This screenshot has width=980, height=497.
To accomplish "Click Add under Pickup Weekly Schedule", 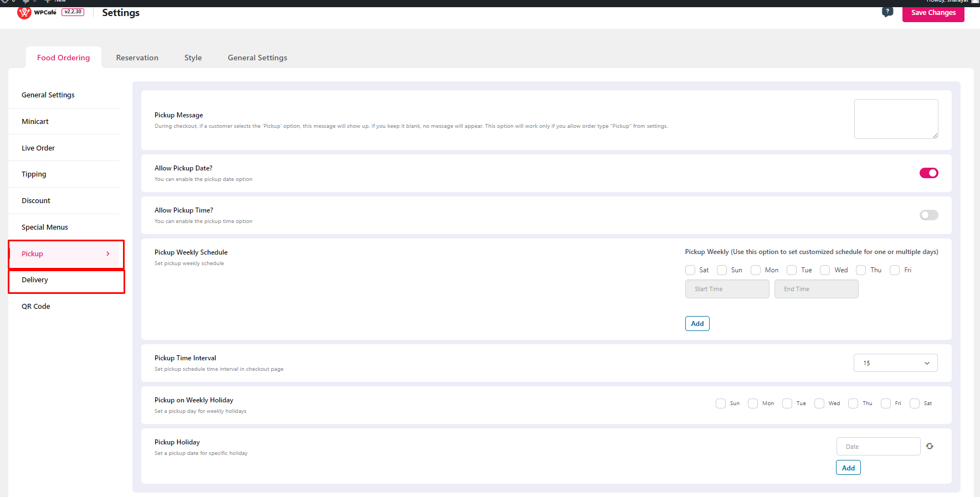I will pyautogui.click(x=697, y=324).
